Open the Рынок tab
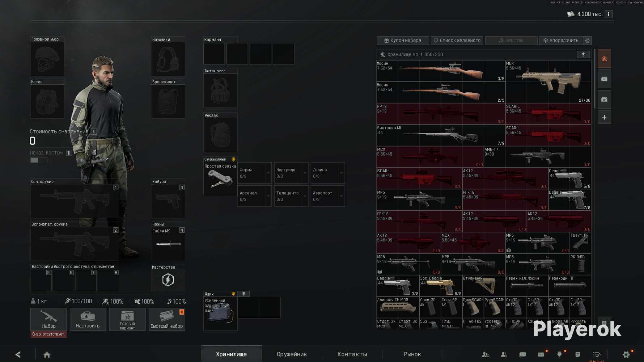This screenshot has width=644, height=362. (412, 354)
